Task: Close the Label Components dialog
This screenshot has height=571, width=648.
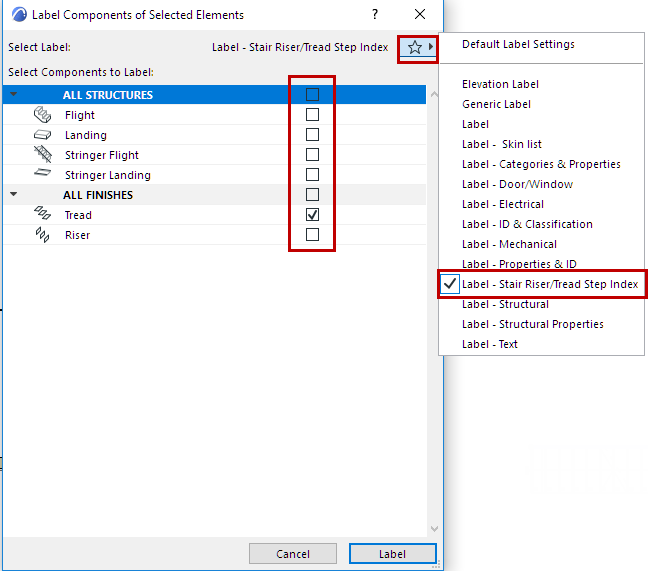Action: (420, 14)
